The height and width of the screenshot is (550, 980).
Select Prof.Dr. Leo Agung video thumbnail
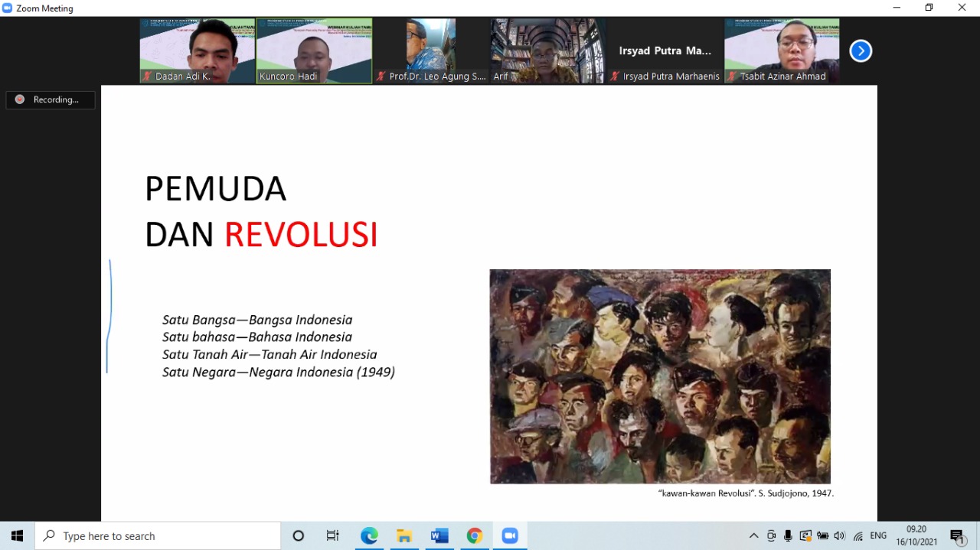[x=431, y=50]
